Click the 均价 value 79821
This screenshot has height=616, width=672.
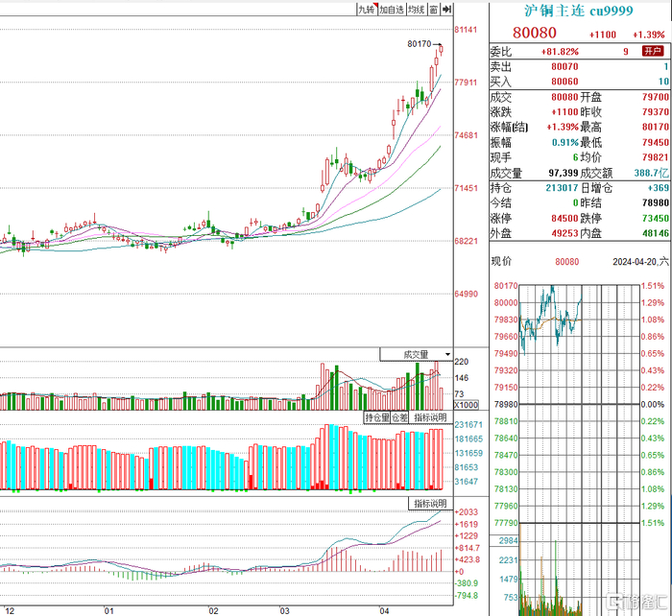656,157
